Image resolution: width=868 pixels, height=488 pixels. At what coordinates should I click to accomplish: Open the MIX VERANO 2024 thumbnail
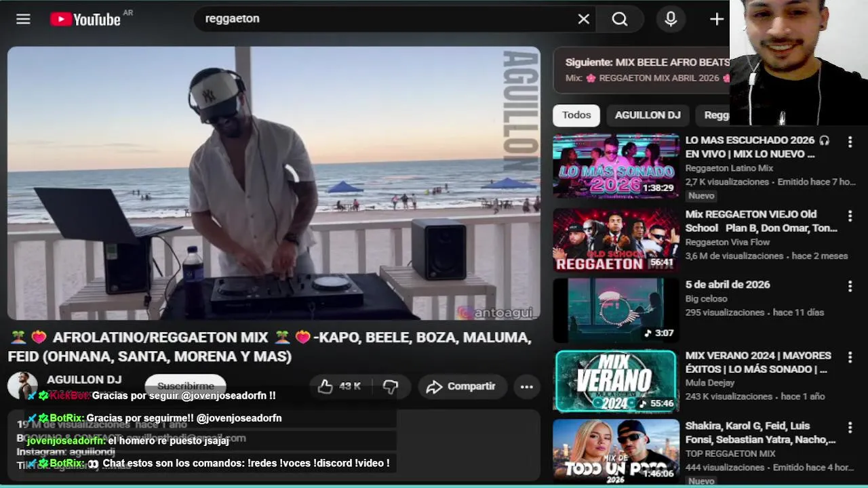616,382
